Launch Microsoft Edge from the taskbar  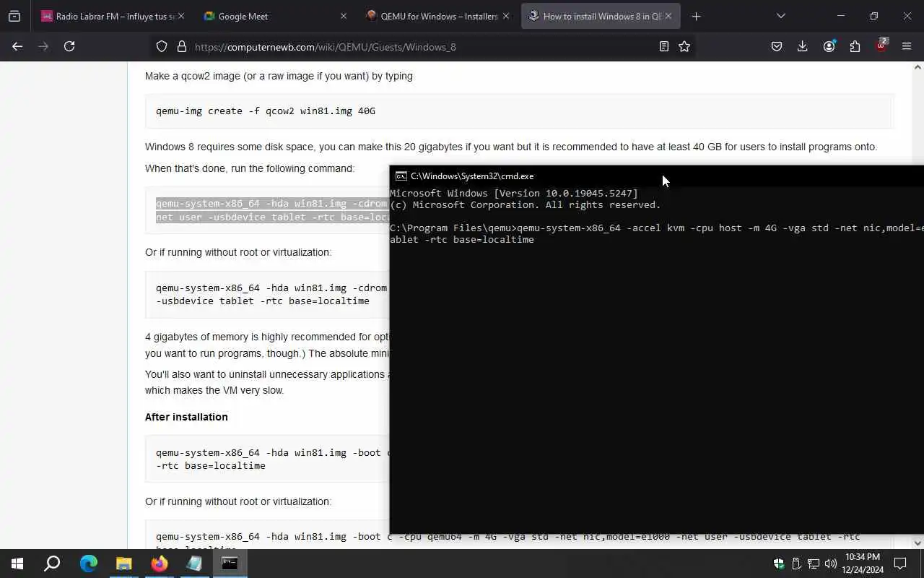click(88, 564)
